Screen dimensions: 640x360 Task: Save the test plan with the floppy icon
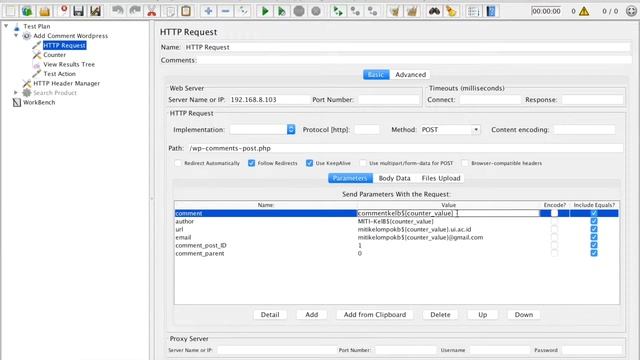click(78, 11)
